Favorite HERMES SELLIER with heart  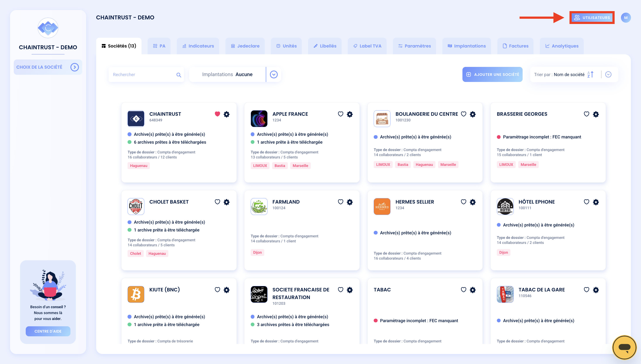[x=464, y=202]
